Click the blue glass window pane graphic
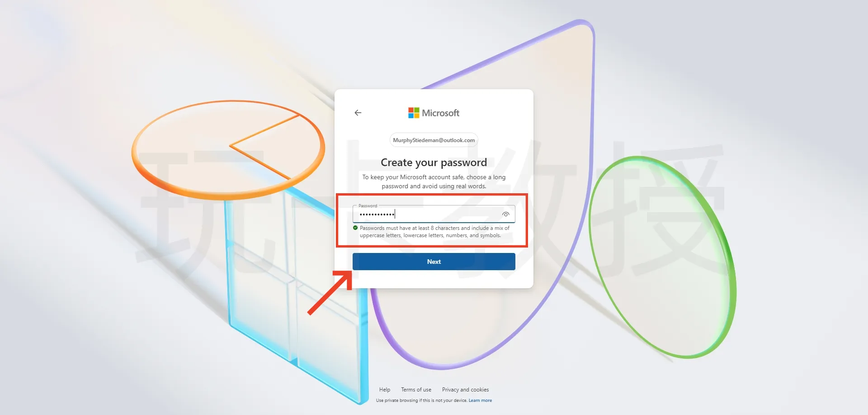Image resolution: width=868 pixels, height=415 pixels. tap(296, 294)
